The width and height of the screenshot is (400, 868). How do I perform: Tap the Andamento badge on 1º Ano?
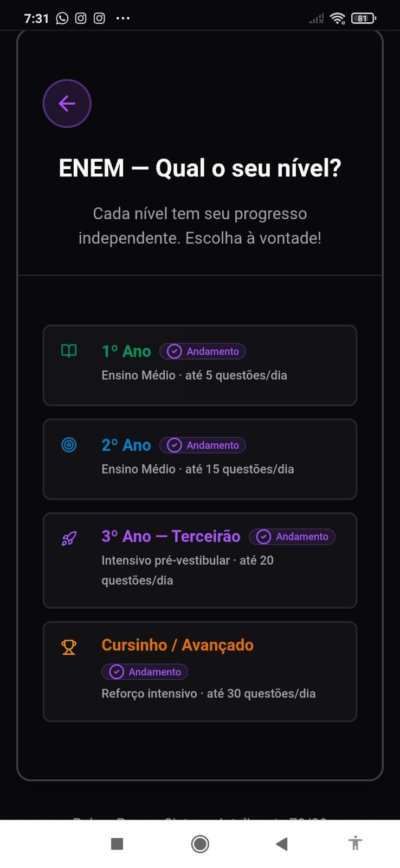pos(203,352)
